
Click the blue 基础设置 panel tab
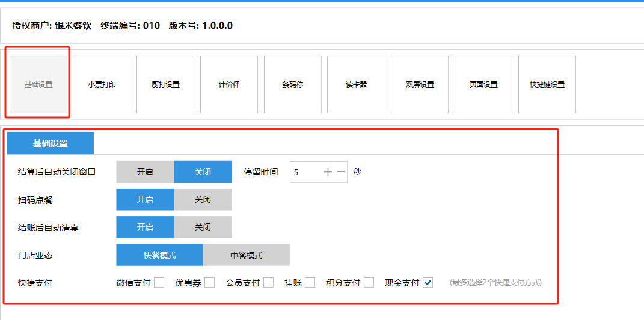tap(51, 143)
